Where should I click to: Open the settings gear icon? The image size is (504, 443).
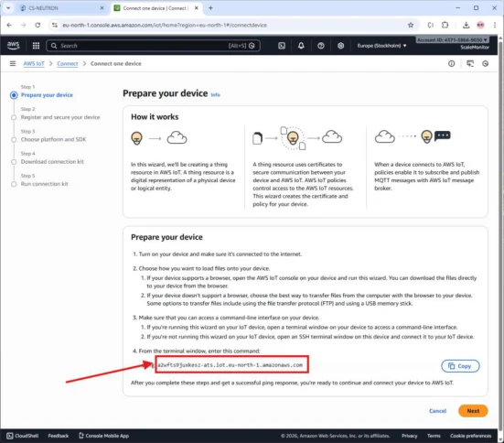pos(340,46)
